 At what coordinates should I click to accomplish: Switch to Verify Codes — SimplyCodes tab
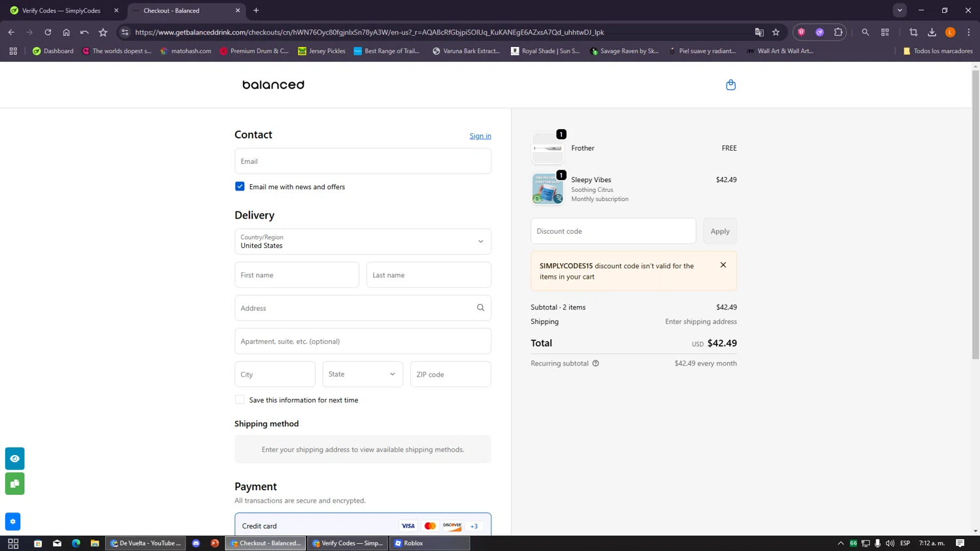[x=65, y=10]
